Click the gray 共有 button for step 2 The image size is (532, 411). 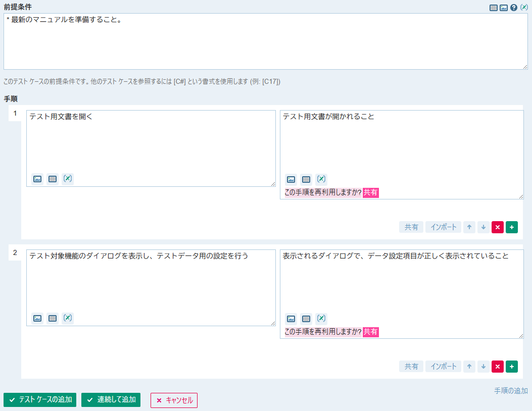point(411,367)
